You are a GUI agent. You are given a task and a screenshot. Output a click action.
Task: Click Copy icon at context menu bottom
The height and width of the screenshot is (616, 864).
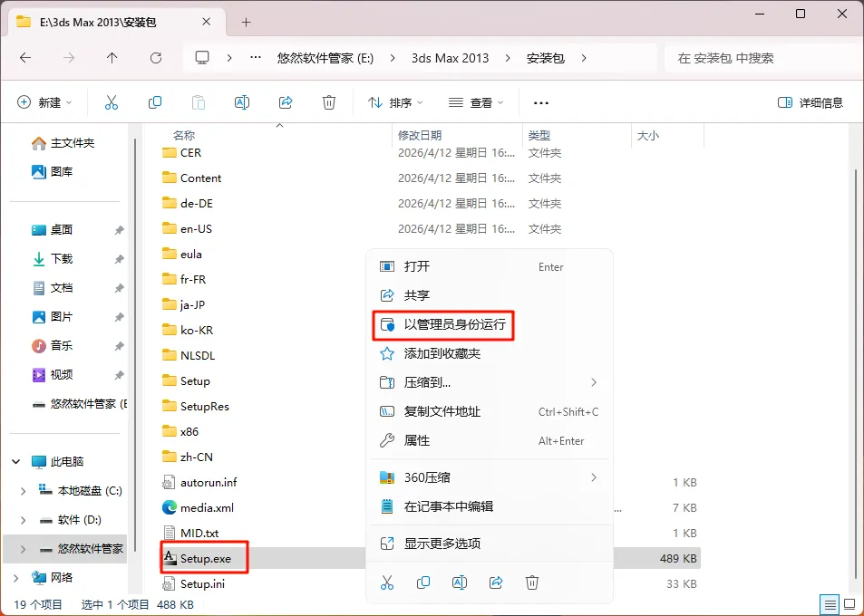(423, 582)
